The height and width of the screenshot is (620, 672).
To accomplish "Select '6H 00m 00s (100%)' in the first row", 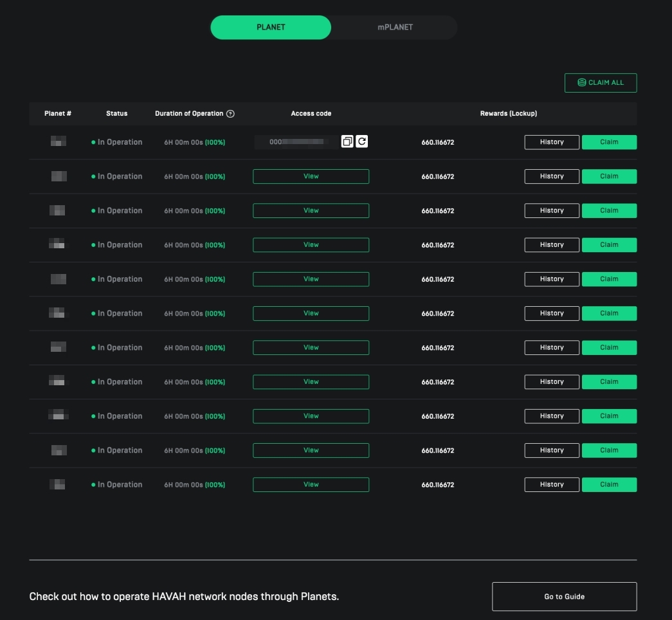I will (195, 142).
